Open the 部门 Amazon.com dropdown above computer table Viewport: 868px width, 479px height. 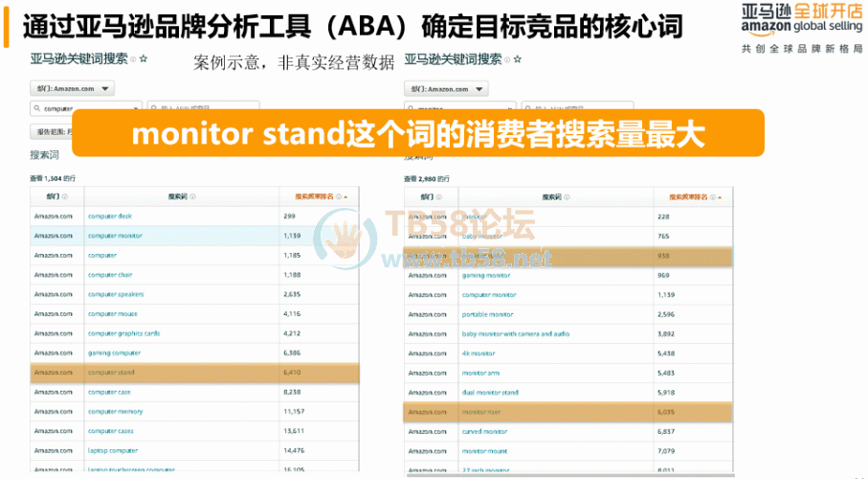click(x=72, y=89)
